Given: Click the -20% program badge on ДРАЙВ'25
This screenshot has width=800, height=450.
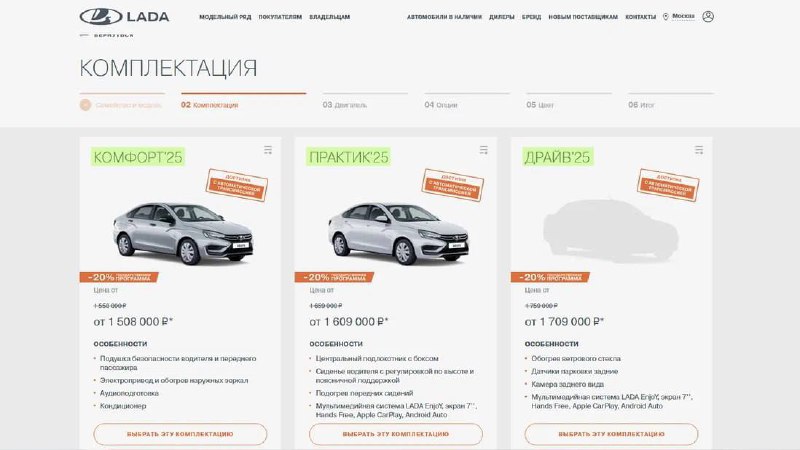Looking at the screenshot, I should pos(550,277).
